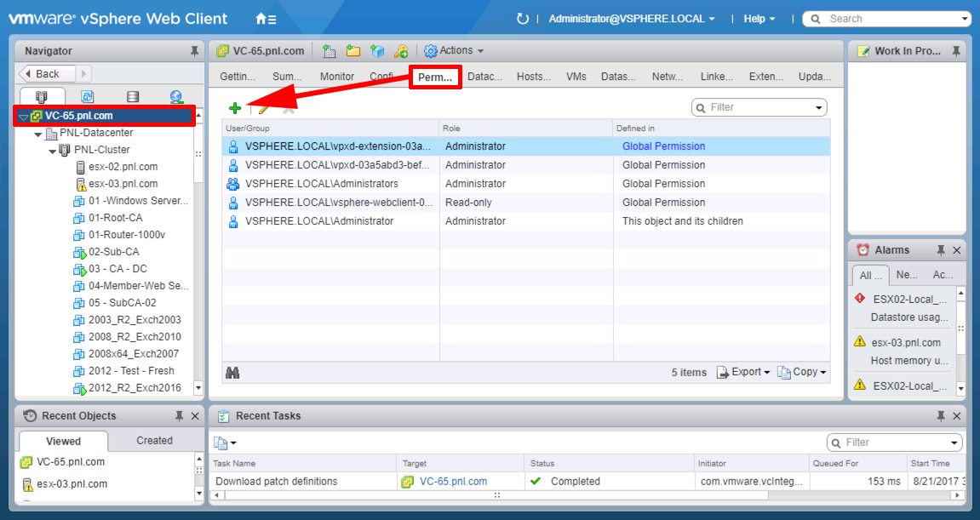Select the 01-Root-CA VM in the tree

coord(116,218)
